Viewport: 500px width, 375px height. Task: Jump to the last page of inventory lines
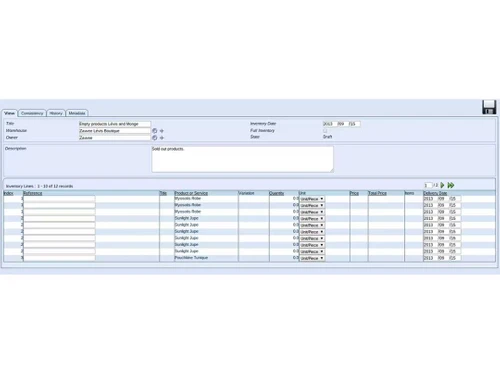pos(451,185)
